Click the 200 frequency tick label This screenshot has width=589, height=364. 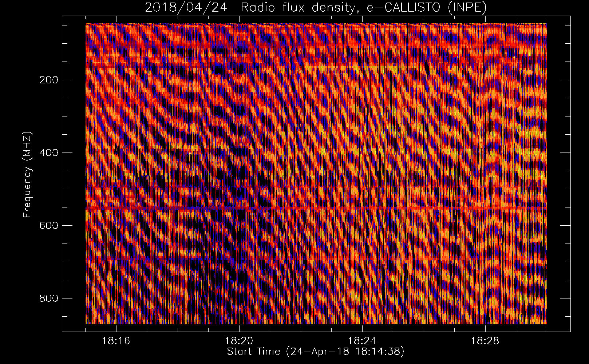(x=49, y=80)
